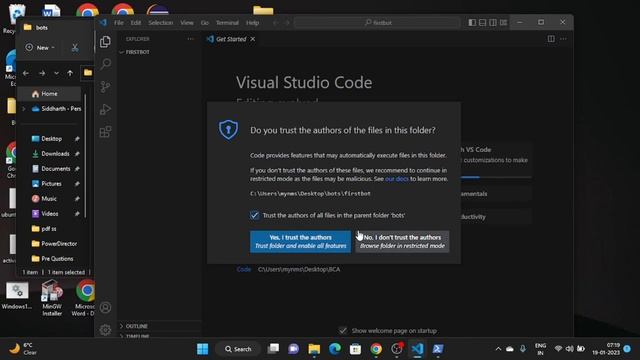Expand the OUTLINE section
The height and width of the screenshot is (360, 640).
click(160, 326)
